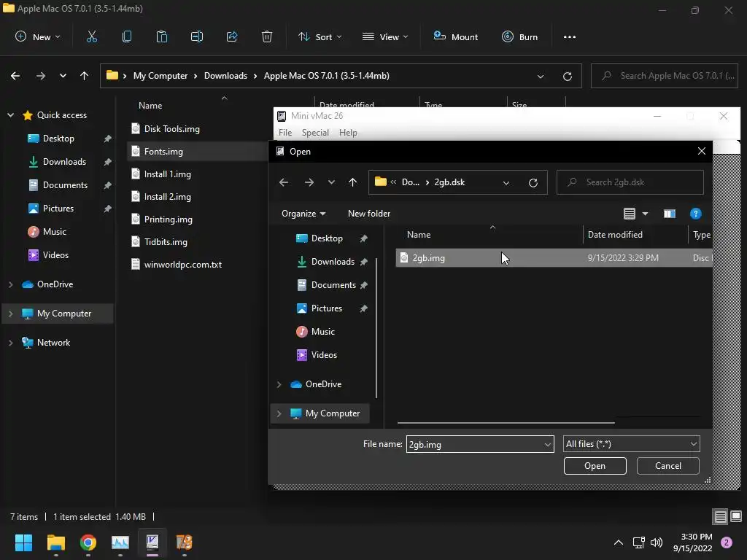Viewport: 747px width, 560px height.
Task: Click the Search 2gb.dsk field
Action: (630, 182)
